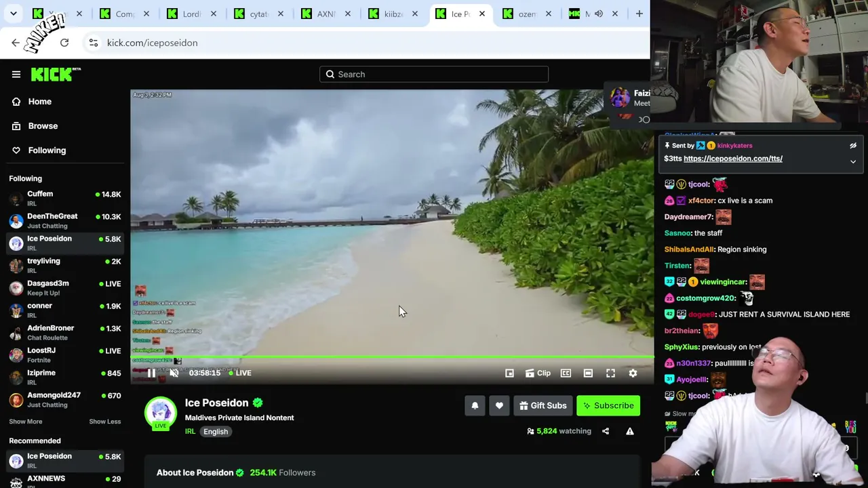Screen dimensions: 868x488
Task: Report the stream with warning icon
Action: [630, 431]
